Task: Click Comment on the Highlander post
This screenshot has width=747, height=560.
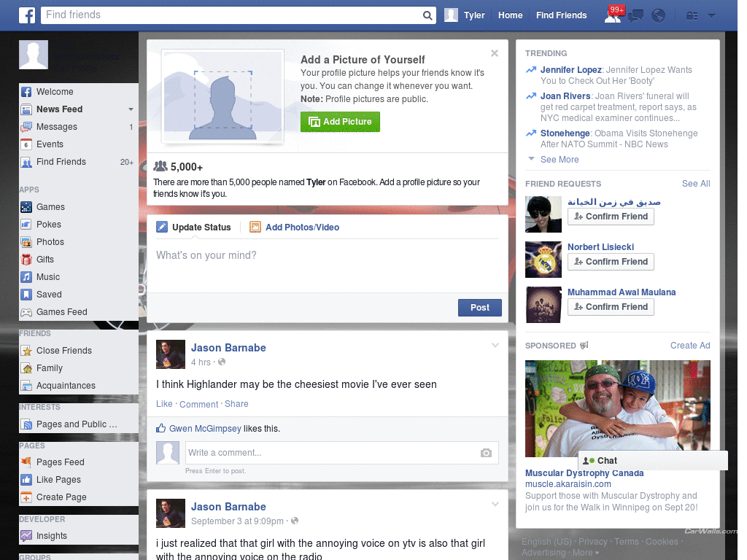Action: pos(198,404)
